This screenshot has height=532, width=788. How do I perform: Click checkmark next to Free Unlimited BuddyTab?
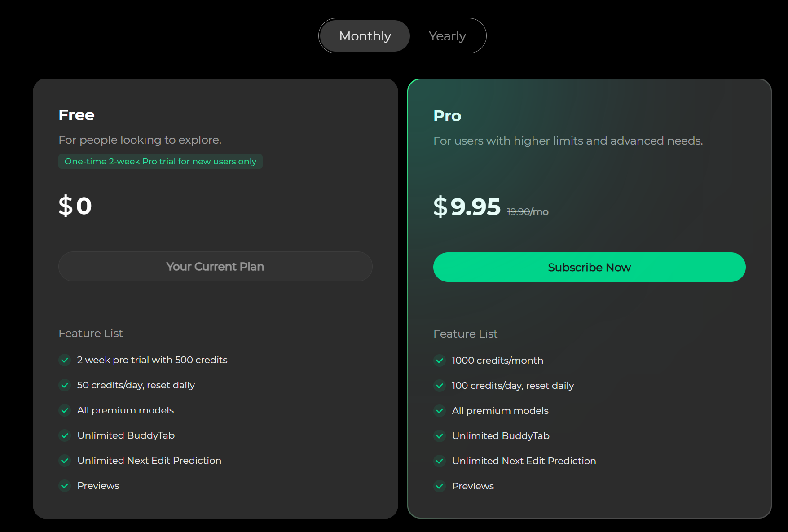65,435
